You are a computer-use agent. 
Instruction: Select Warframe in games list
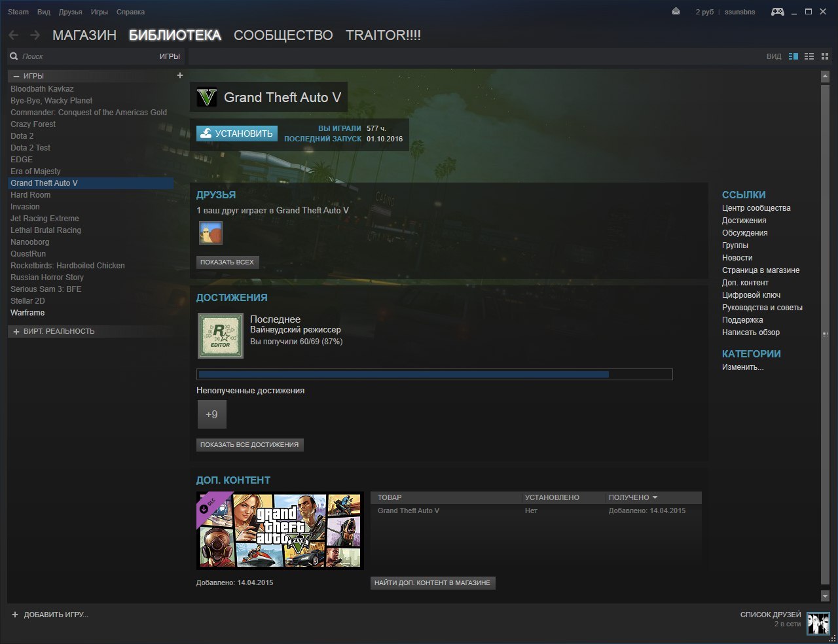27,313
